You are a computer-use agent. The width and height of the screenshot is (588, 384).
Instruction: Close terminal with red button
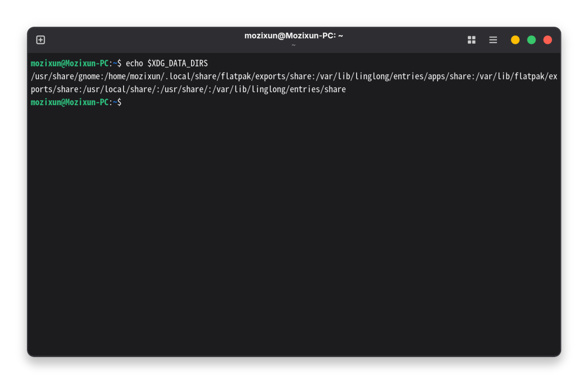click(548, 40)
